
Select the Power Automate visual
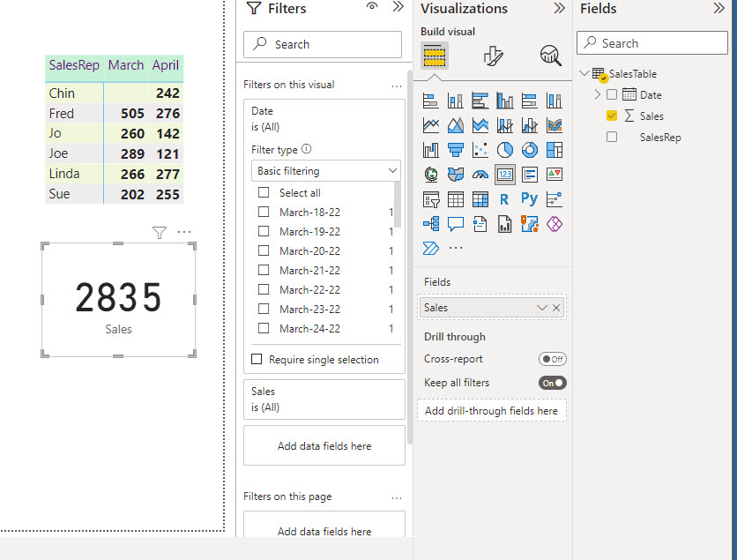430,248
